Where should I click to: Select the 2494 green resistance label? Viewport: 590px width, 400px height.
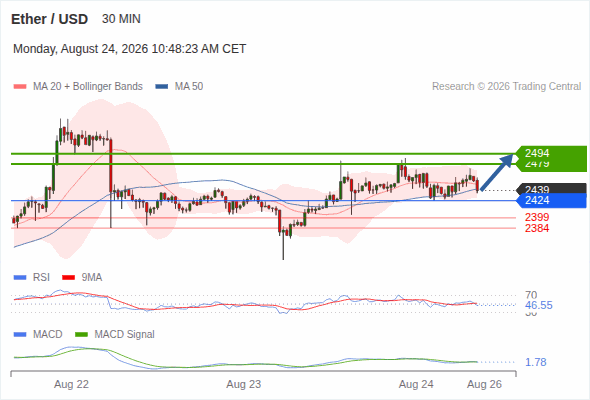click(x=551, y=154)
